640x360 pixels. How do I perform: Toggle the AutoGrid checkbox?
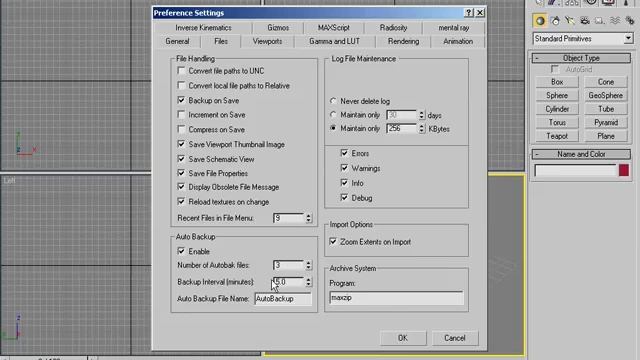[555, 69]
